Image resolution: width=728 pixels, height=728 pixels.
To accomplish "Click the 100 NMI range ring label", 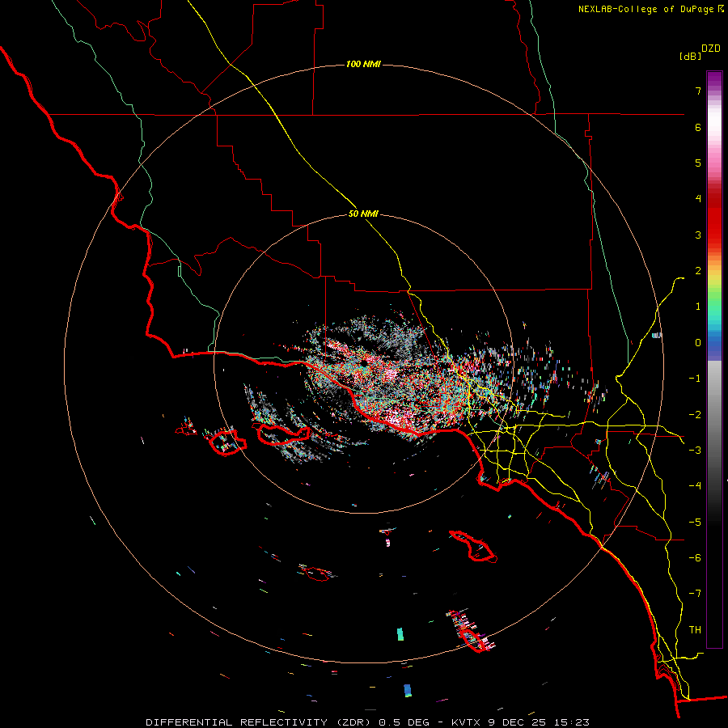I will click(x=363, y=64).
